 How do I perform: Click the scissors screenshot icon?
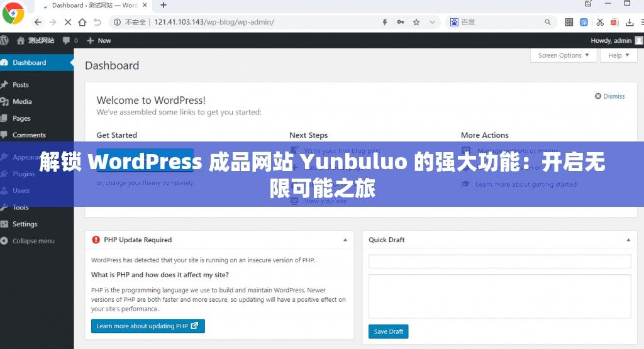click(600, 22)
